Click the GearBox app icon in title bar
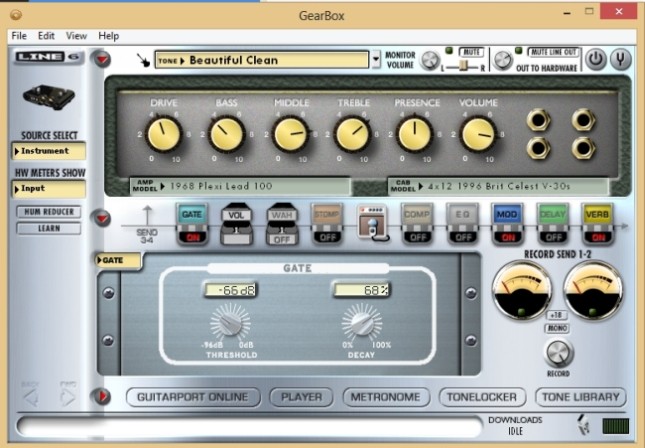Screen dimensions: 645x448 pos(16,15)
